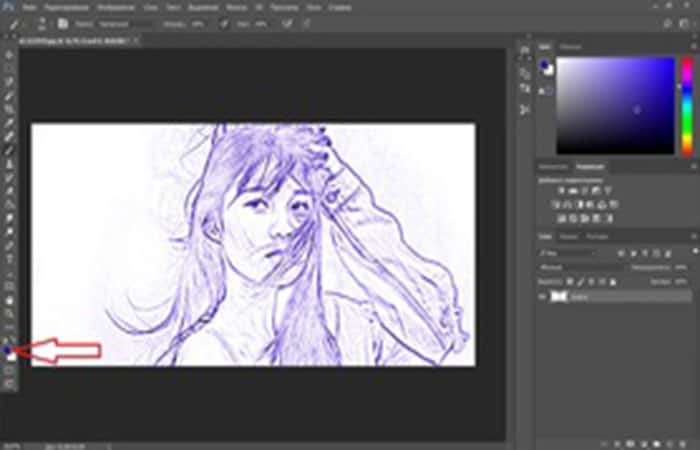Screen dimensions: 700x450
Task: Open painting Mode dropdown in options bar
Action: [125, 24]
